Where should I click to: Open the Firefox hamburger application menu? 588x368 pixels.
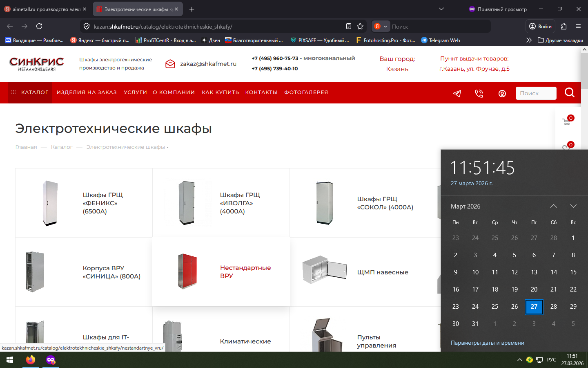(x=578, y=26)
